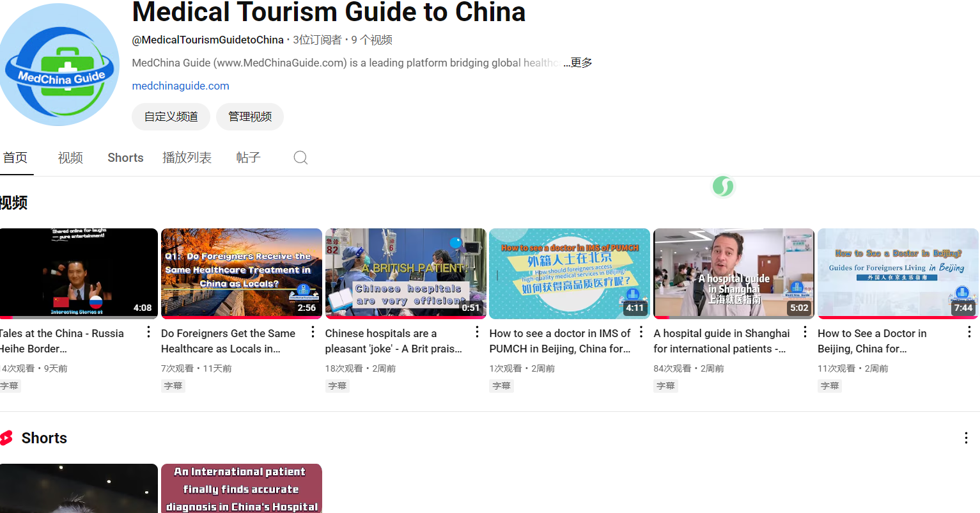Open the medchinaguide.com link
Image resolution: width=980 pixels, height=513 pixels.
pyautogui.click(x=180, y=85)
